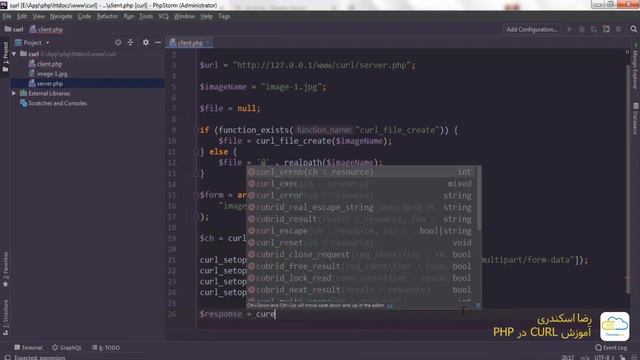
Task: Click the Stop square icon in toolbar
Action: [x=618, y=29]
